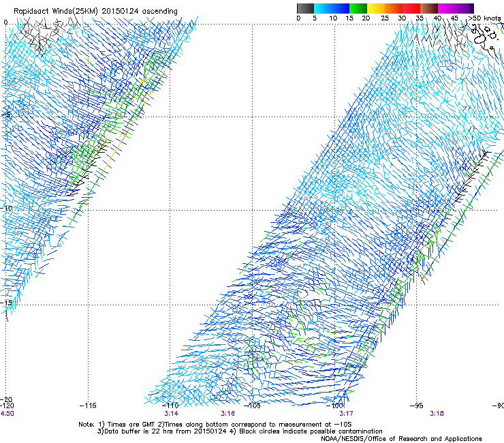Click the purple '3:16' swath time label
Viewport: 504px width, 443px height.
(227, 414)
